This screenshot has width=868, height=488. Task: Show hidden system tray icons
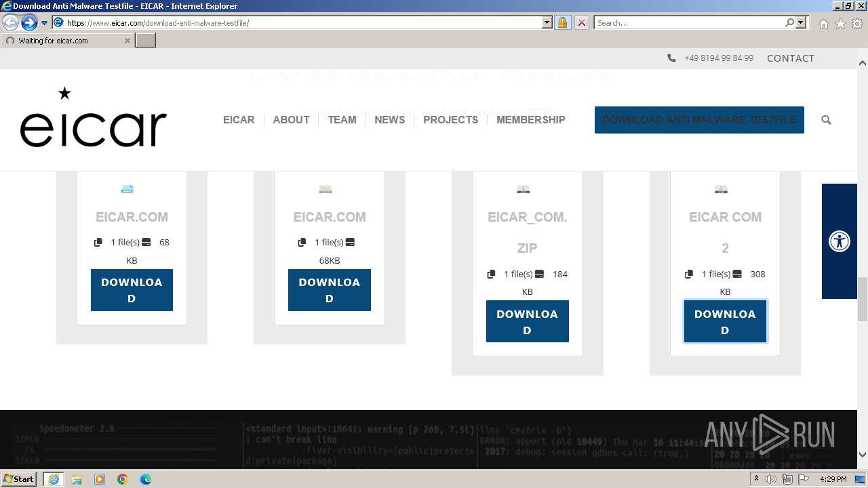(757, 479)
